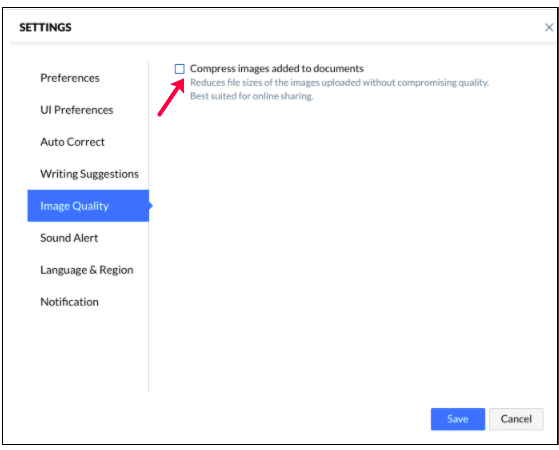
Task: Save the settings changes
Action: (458, 419)
